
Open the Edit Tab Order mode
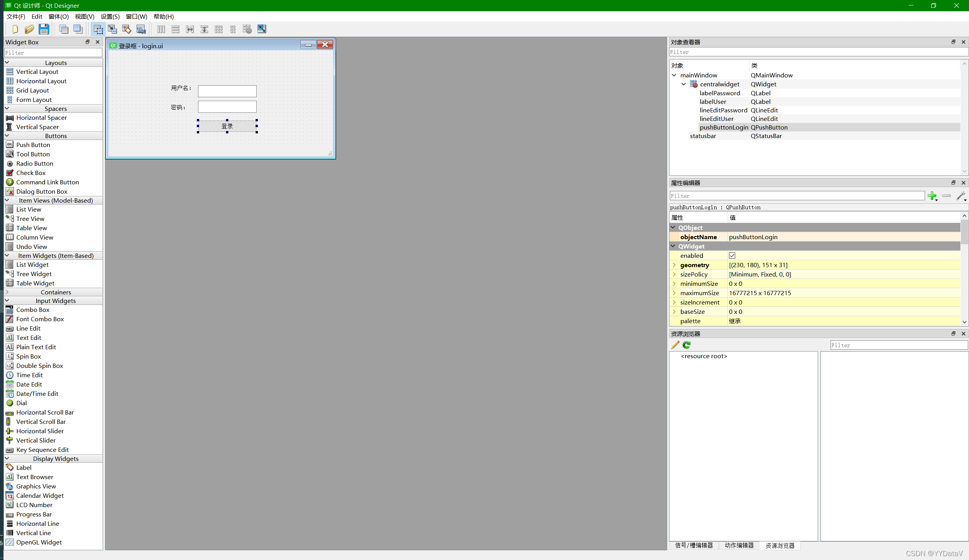[x=141, y=29]
